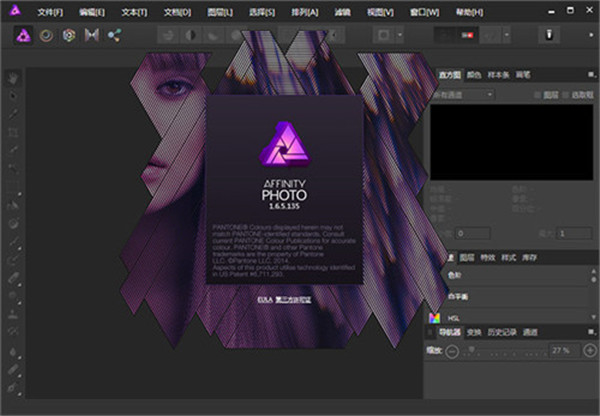Select the Colour Picker tool

13,114
